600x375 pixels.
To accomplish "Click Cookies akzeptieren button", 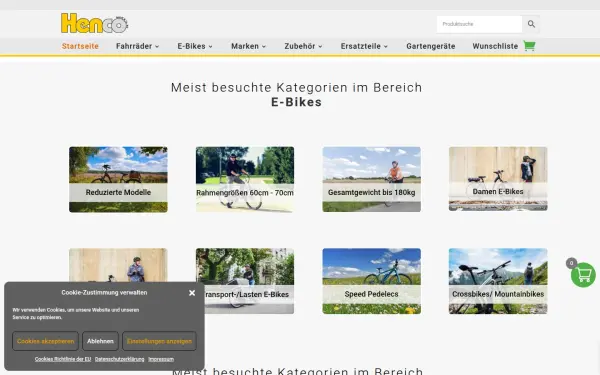I will [x=45, y=341].
